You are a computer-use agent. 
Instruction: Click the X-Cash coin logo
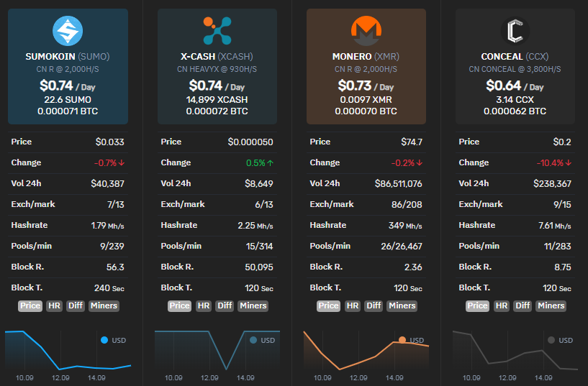click(x=217, y=31)
